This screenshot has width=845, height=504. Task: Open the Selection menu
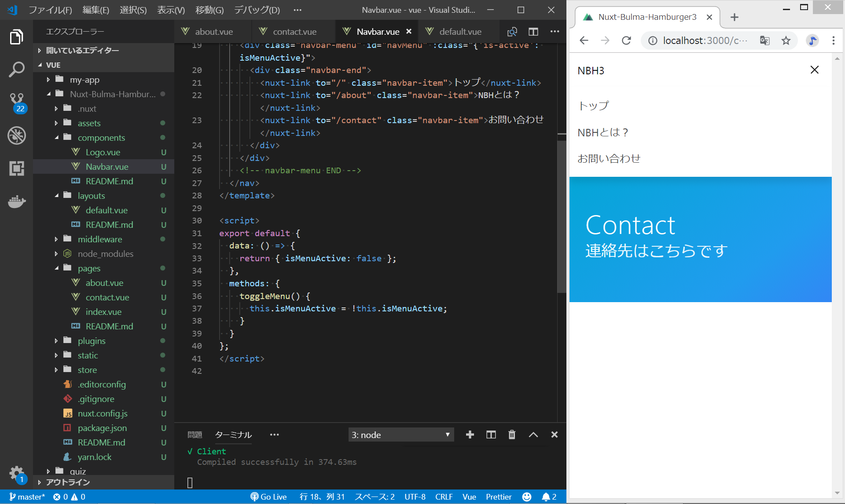pyautogui.click(x=133, y=10)
